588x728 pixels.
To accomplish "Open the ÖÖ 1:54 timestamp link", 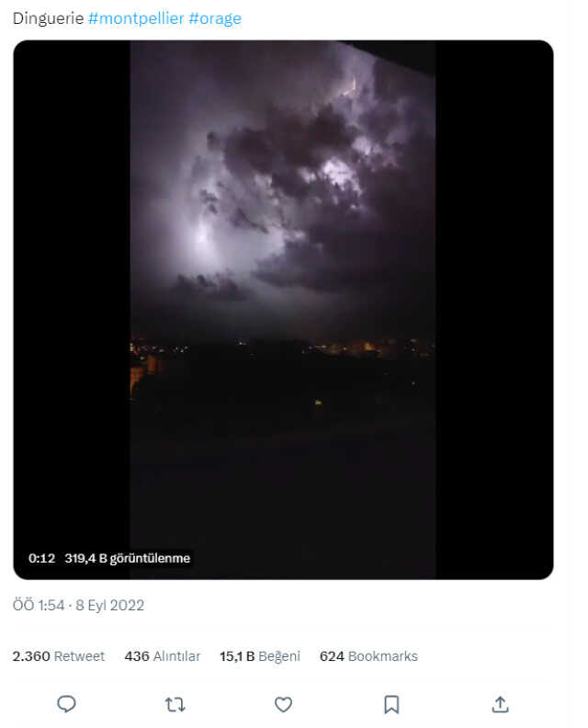I will 38,606.
